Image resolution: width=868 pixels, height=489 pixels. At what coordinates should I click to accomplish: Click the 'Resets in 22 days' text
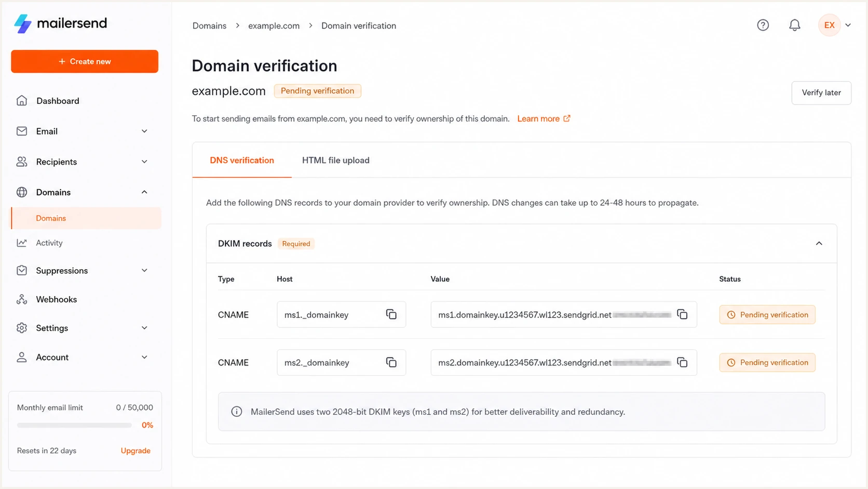(47, 451)
